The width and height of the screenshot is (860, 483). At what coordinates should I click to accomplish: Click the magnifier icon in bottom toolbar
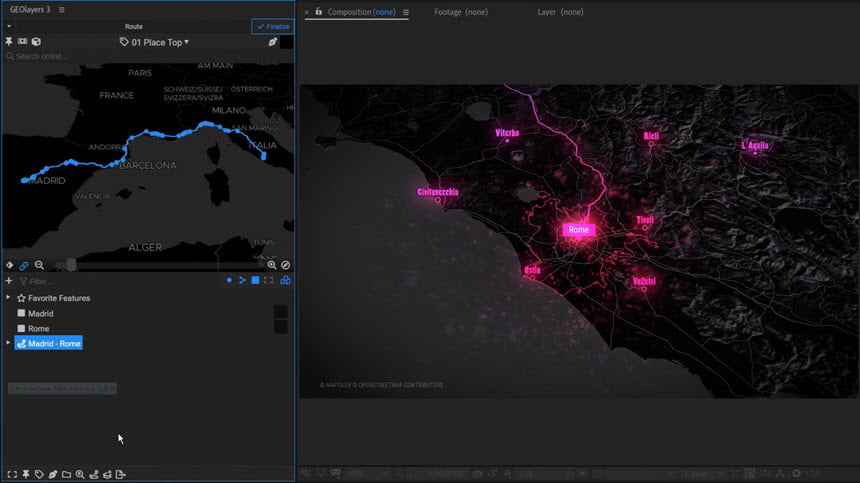(80, 474)
